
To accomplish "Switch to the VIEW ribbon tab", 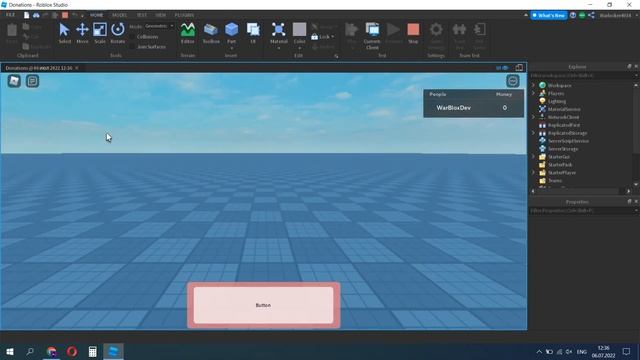I will point(160,15).
